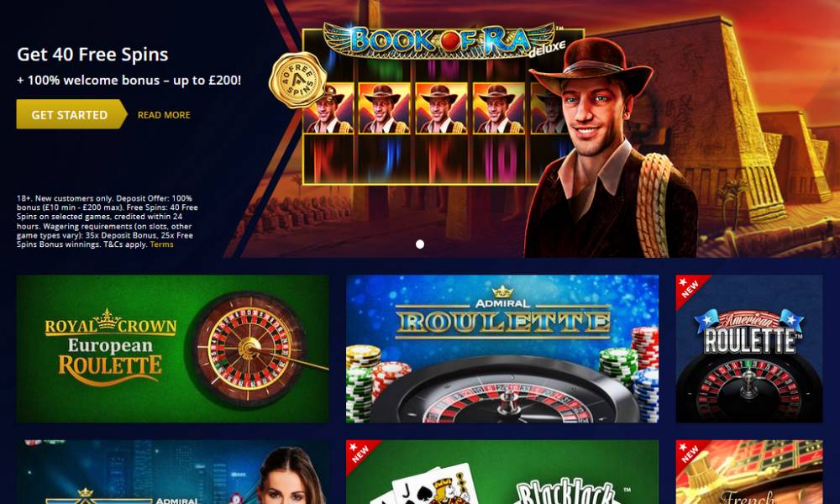Open the Terms link in disclaimer
Viewport: 840px width, 504px height.
(x=162, y=244)
